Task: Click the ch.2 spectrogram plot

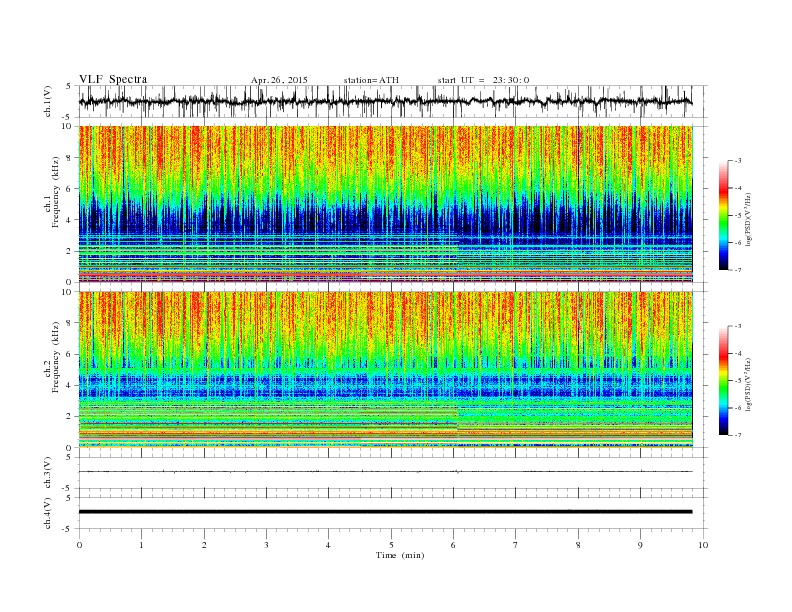Action: [385, 370]
